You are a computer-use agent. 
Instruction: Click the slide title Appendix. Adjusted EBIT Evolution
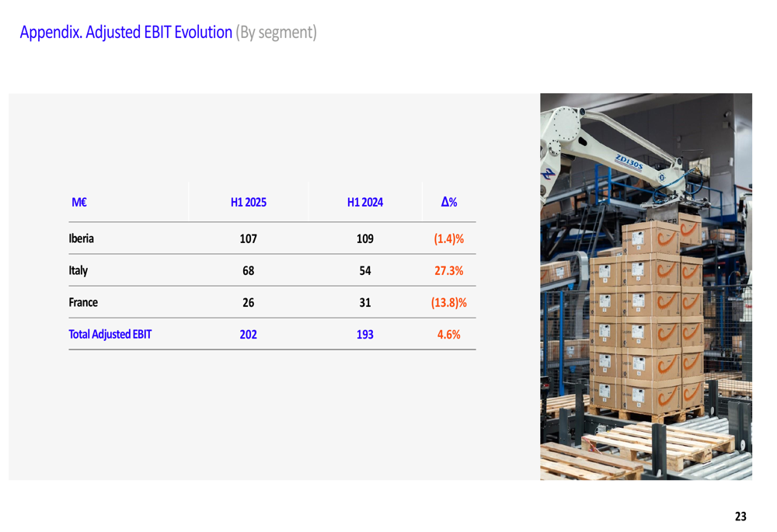[126, 33]
